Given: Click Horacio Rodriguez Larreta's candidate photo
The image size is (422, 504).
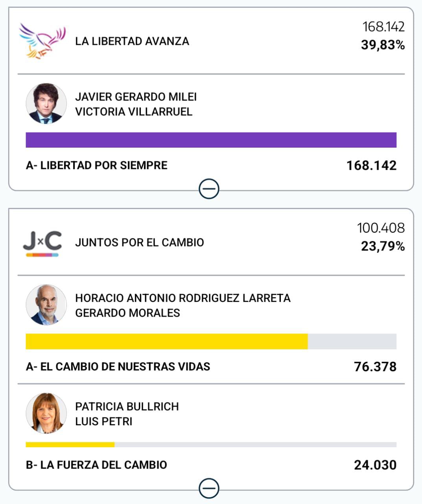Looking at the screenshot, I should click(46, 305).
